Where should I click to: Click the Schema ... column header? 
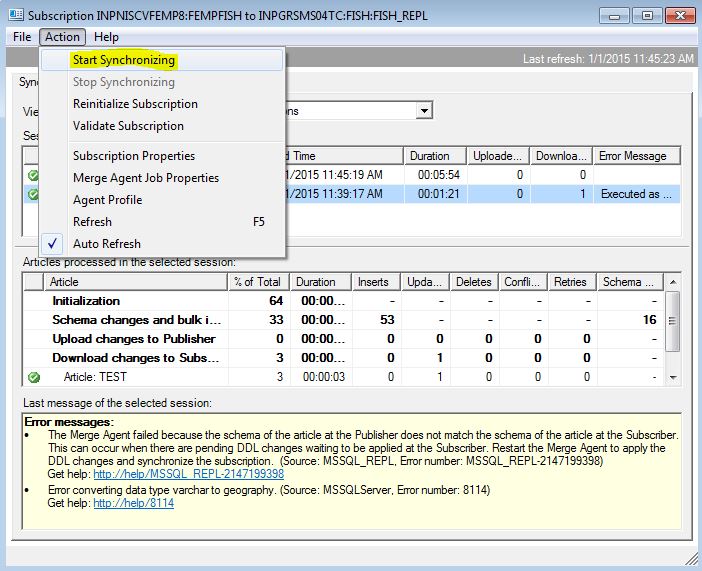pos(630,282)
